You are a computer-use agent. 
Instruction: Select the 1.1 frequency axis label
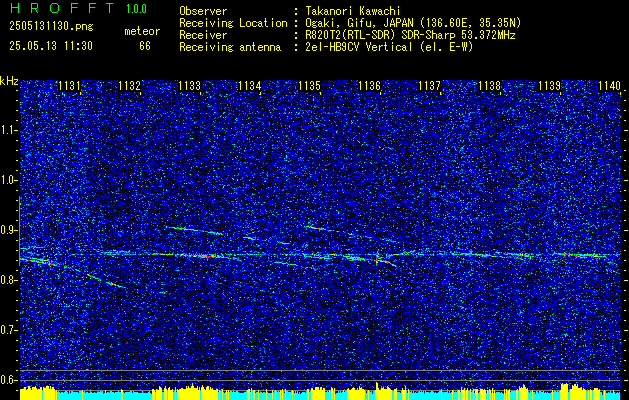[x=8, y=130]
